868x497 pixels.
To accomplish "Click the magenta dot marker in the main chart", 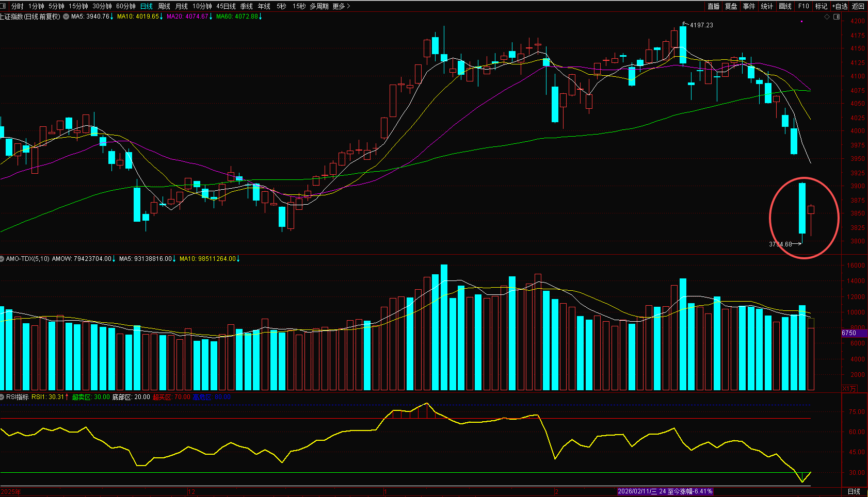I will click(801, 22).
